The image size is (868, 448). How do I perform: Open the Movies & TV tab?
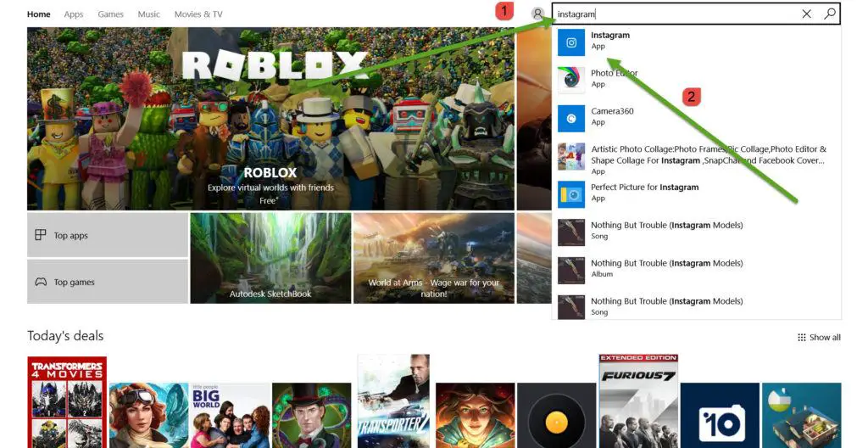(x=198, y=14)
